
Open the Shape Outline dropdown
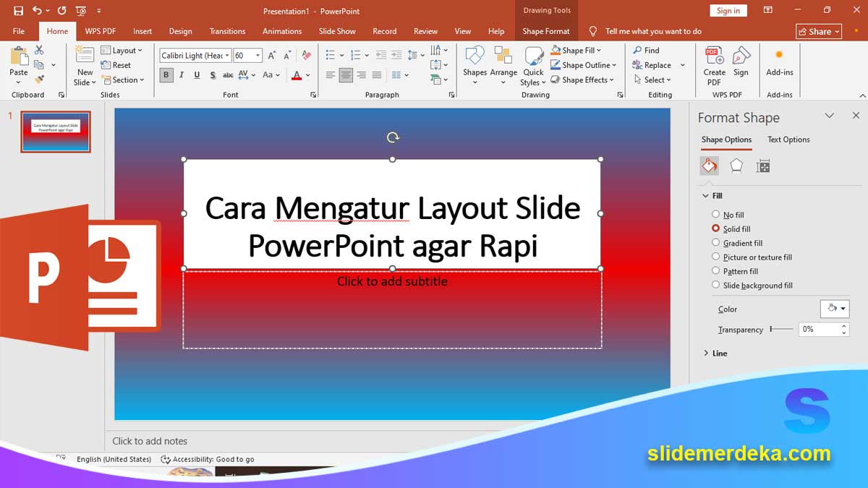[583, 65]
